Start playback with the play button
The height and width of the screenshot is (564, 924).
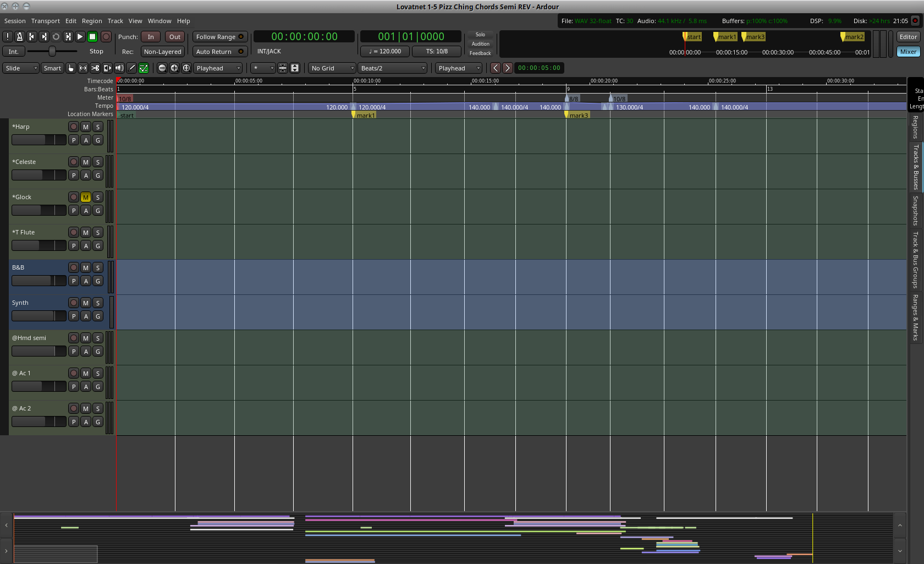point(80,37)
